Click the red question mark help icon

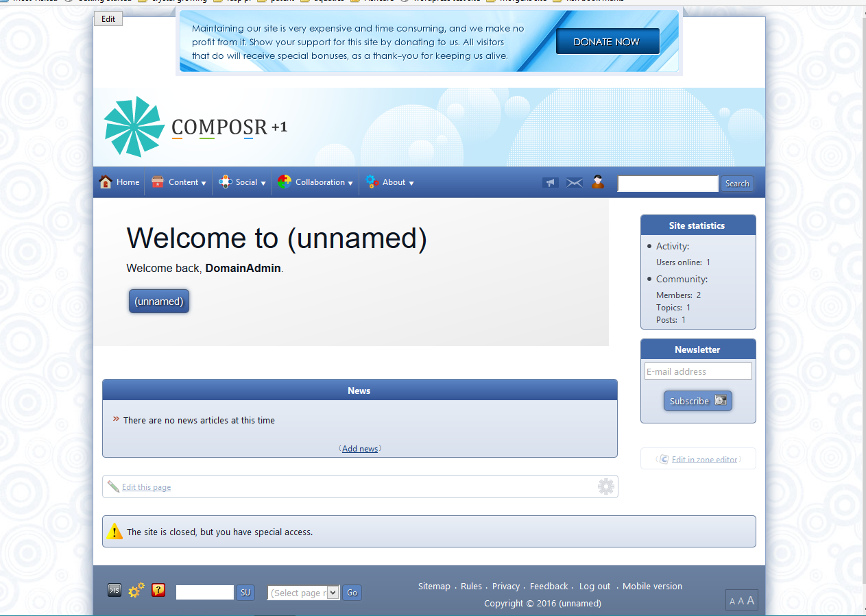pyautogui.click(x=158, y=591)
